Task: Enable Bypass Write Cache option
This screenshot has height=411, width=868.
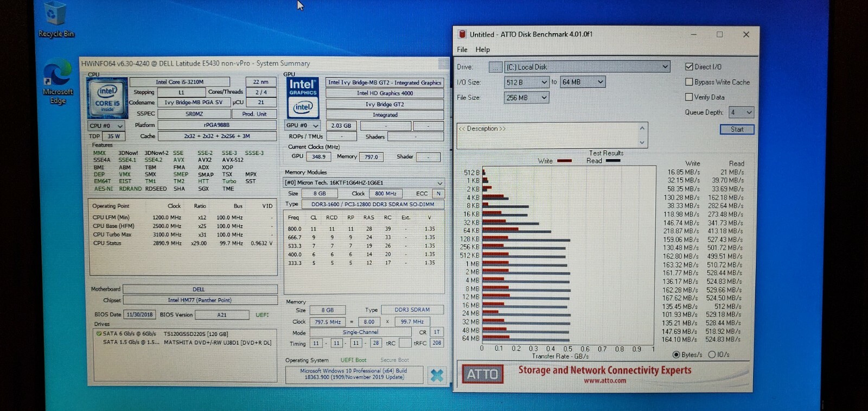Action: tap(689, 82)
